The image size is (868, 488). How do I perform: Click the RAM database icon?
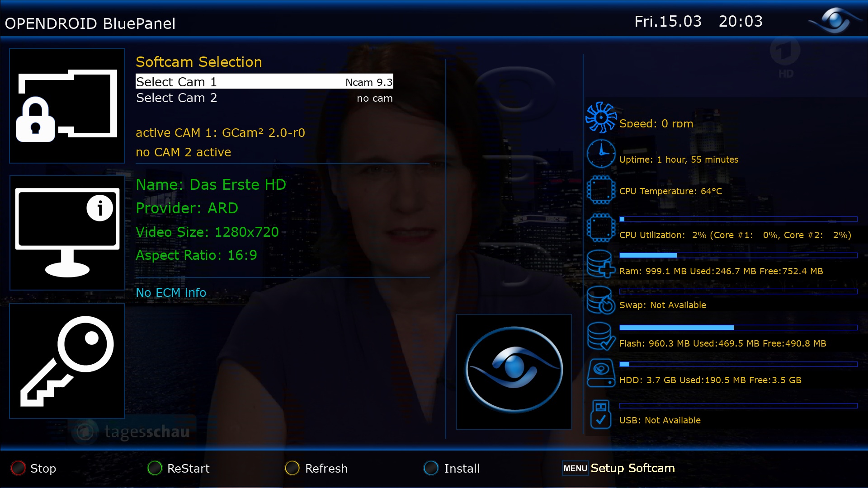click(x=601, y=263)
